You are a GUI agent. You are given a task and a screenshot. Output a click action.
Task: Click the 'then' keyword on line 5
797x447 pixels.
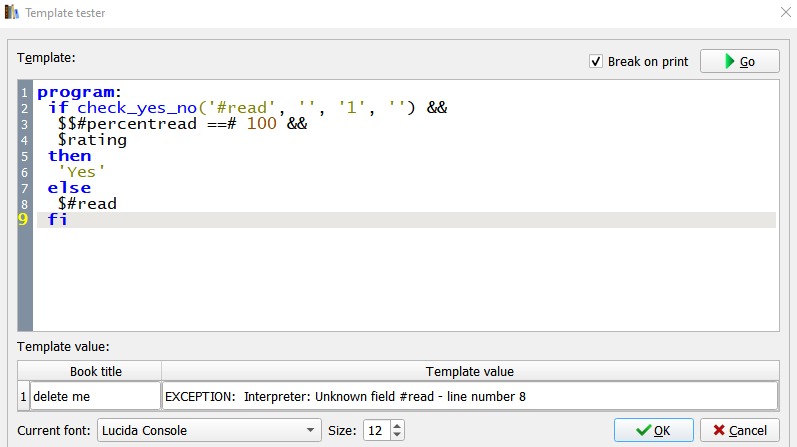coord(70,156)
